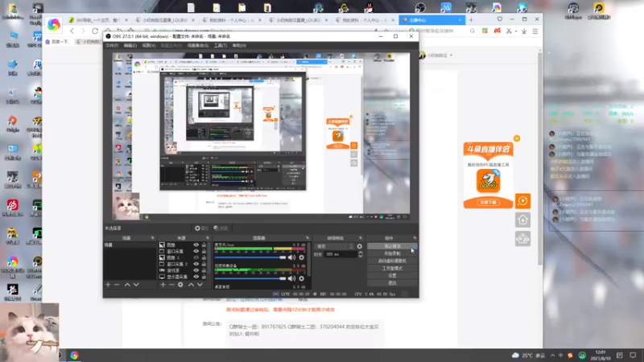Viewport: 644px width, 362px height.
Task: Click the 滤镜 filters button
Action: point(221,228)
